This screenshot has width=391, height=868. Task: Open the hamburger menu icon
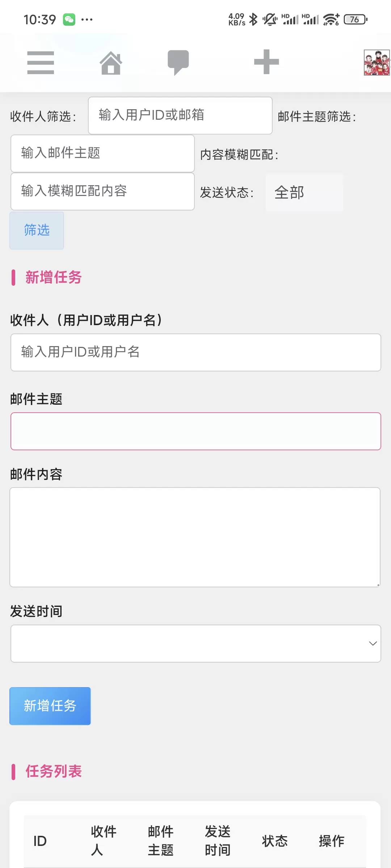tap(41, 63)
